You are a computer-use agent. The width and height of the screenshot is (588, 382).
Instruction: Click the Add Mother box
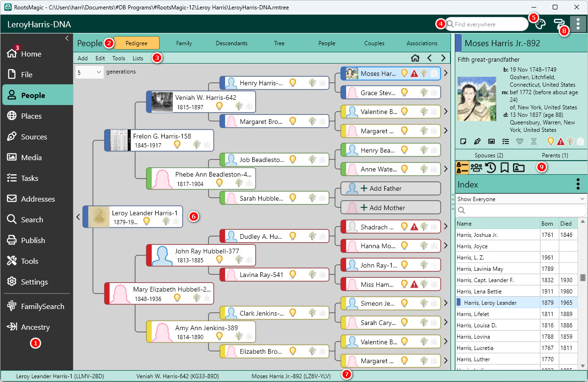click(391, 208)
